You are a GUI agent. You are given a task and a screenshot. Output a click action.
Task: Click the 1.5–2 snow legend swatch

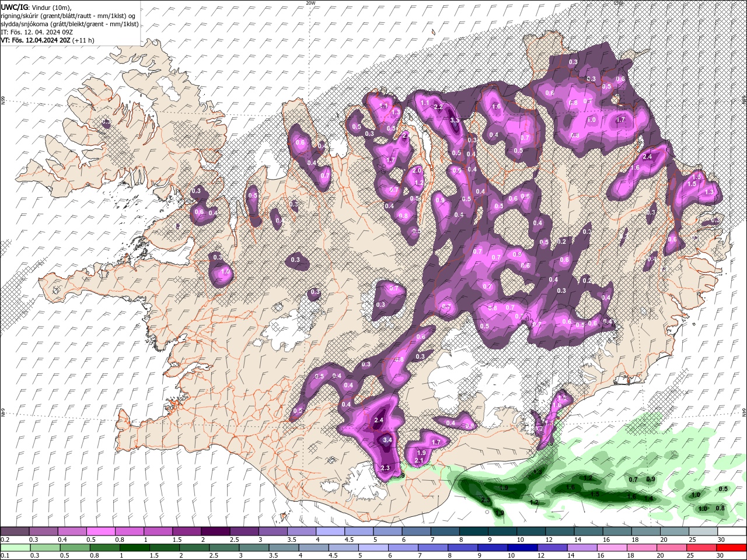click(x=186, y=531)
